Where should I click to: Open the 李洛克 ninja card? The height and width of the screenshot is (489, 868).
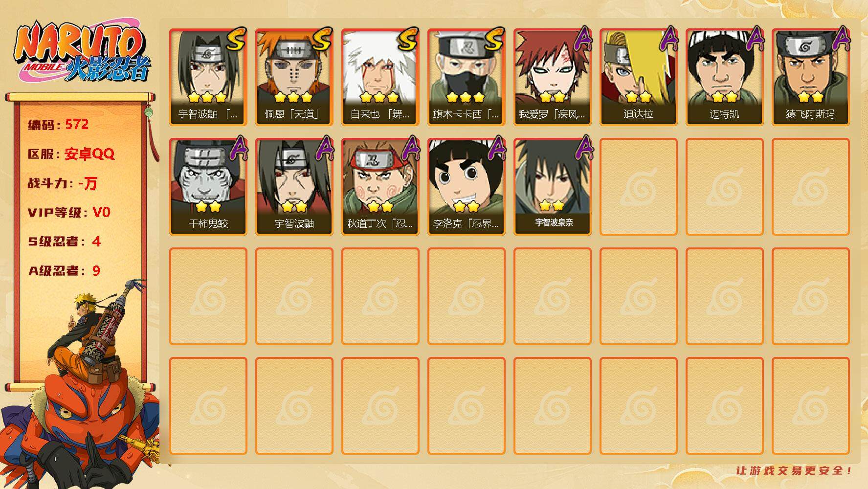tap(466, 187)
